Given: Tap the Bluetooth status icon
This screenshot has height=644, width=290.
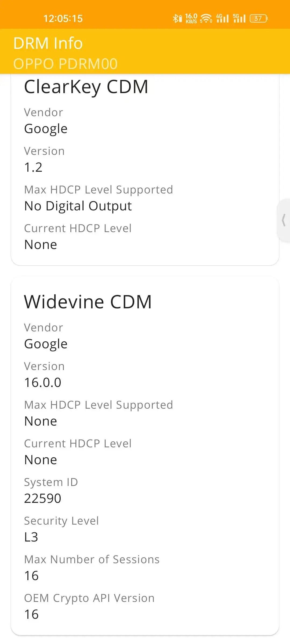Looking at the screenshot, I should (177, 19).
